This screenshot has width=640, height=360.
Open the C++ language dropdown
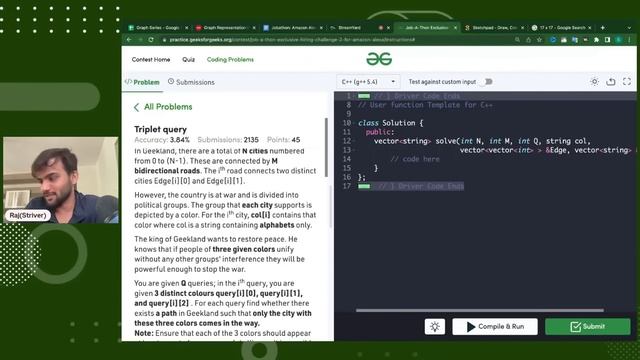(x=369, y=82)
